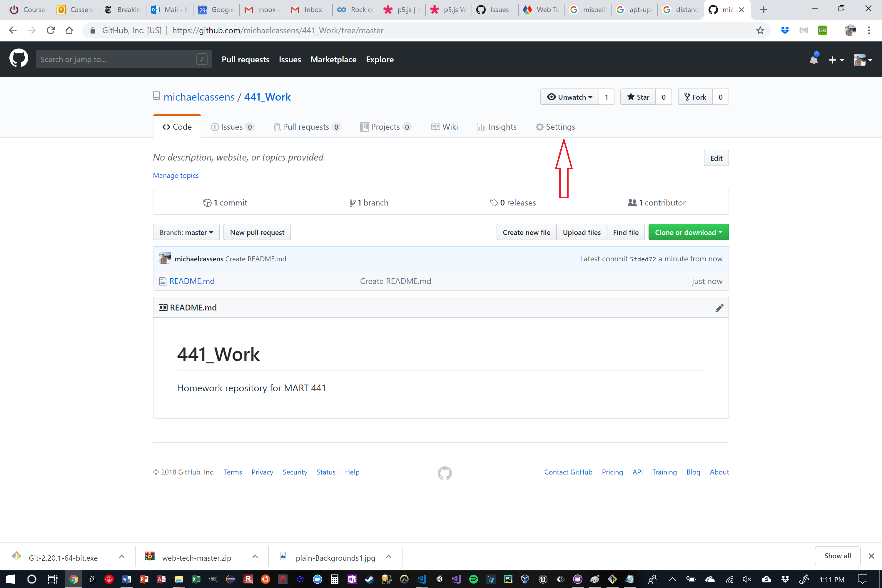Open a new browser tab with plus

click(x=764, y=10)
